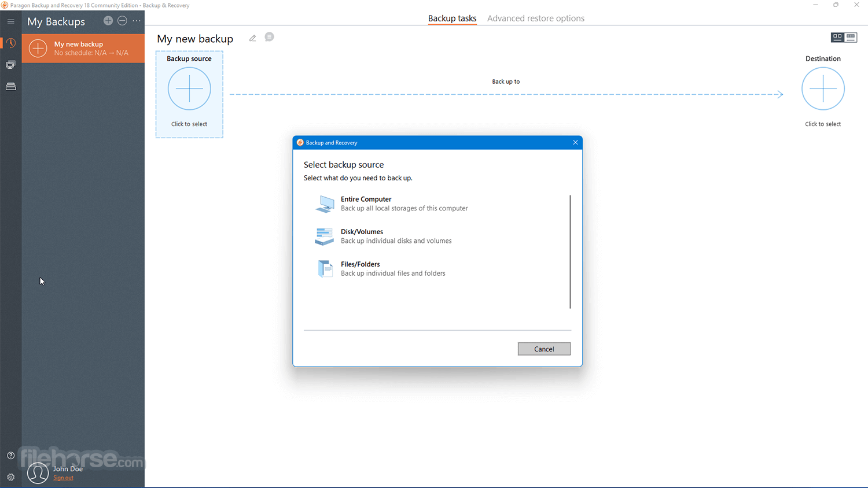Viewport: 868px width, 488px height.
Task: Click the 'Click to select' text under Destination
Action: tap(823, 124)
